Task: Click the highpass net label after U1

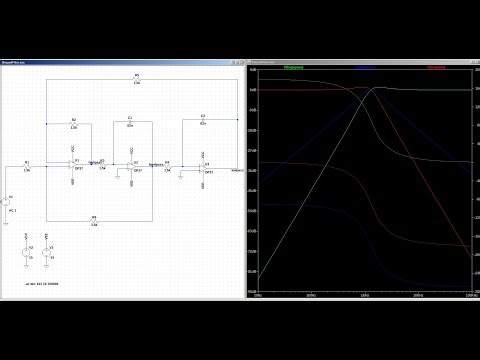Action: [x=94, y=163]
